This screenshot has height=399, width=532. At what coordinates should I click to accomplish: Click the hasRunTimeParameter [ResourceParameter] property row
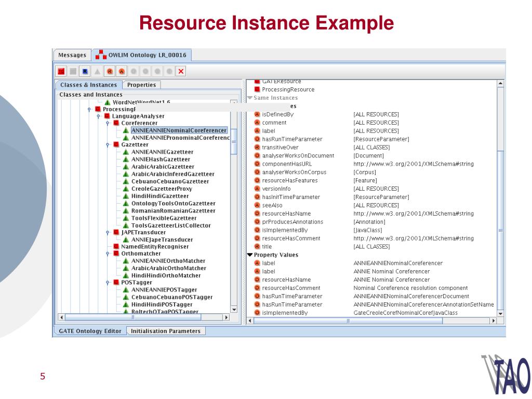coord(332,139)
